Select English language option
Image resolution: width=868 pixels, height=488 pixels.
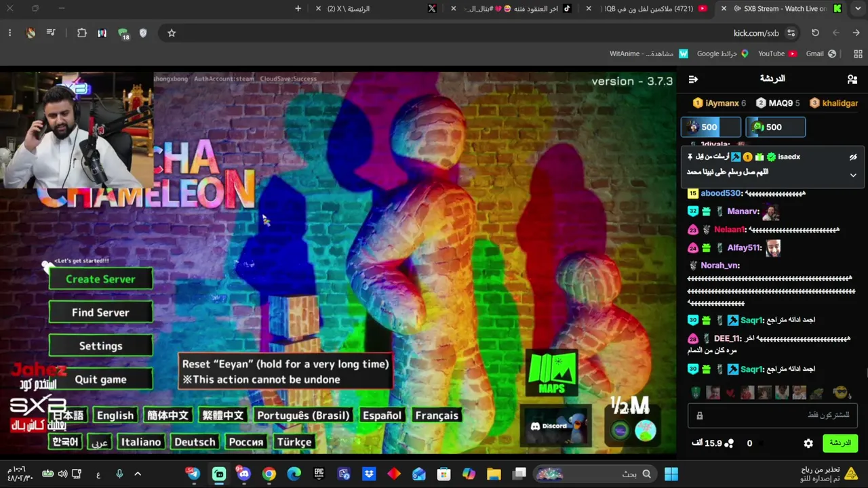115,415
